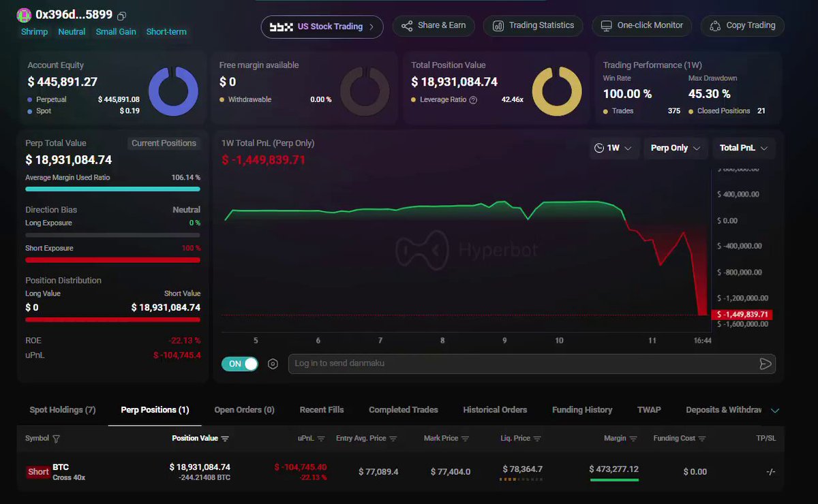The height and width of the screenshot is (504, 818).
Task: Open the 1W time range dropdown
Action: coord(613,148)
